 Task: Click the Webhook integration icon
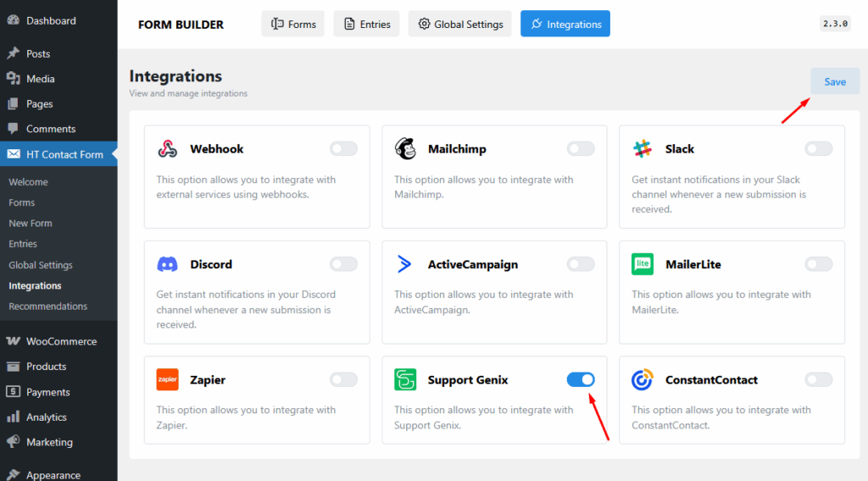[168, 149]
